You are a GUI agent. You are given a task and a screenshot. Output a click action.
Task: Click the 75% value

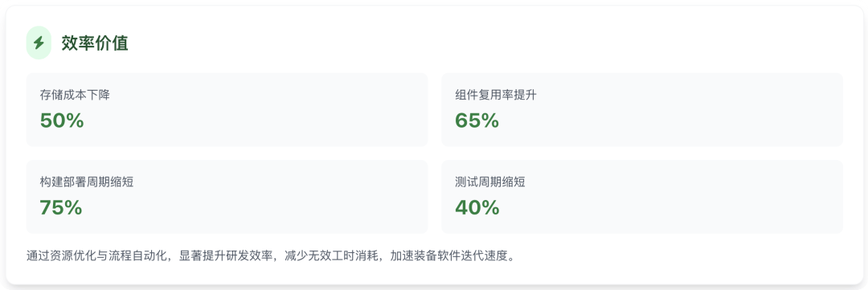click(x=61, y=207)
